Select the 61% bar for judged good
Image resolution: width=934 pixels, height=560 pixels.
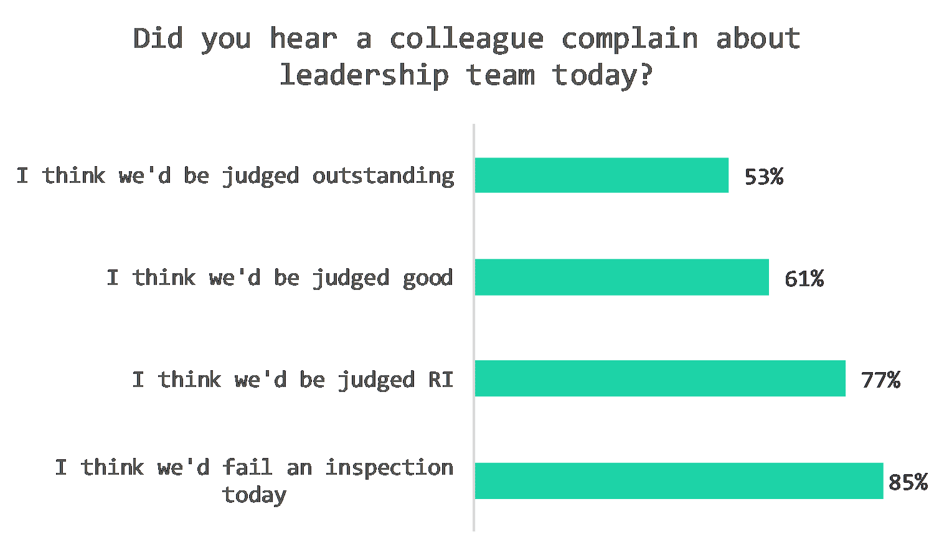pos(621,278)
